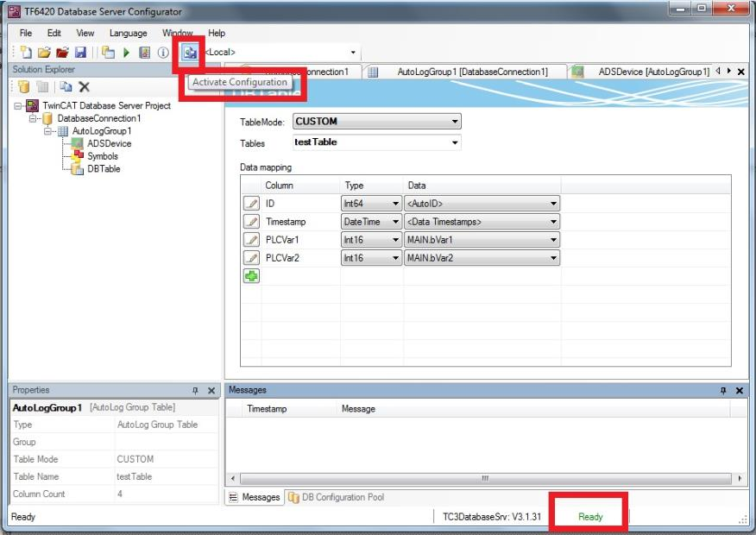
Task: Click the Column Count property row
Action: (114, 494)
